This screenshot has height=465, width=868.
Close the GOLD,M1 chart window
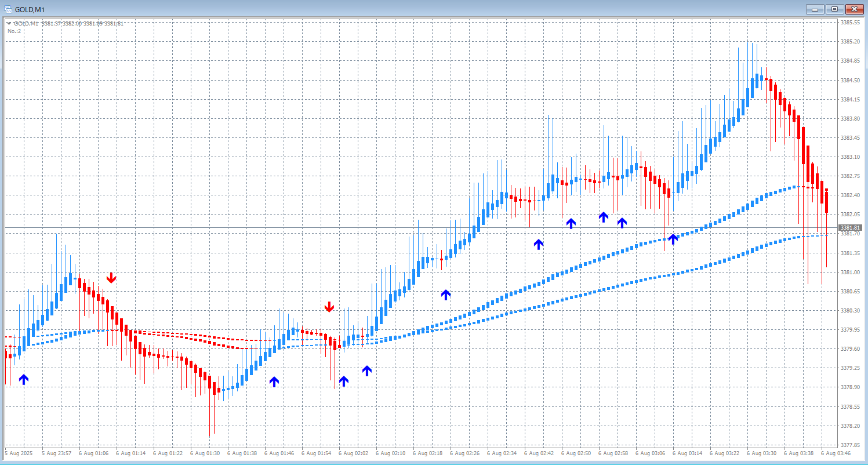(x=854, y=9)
